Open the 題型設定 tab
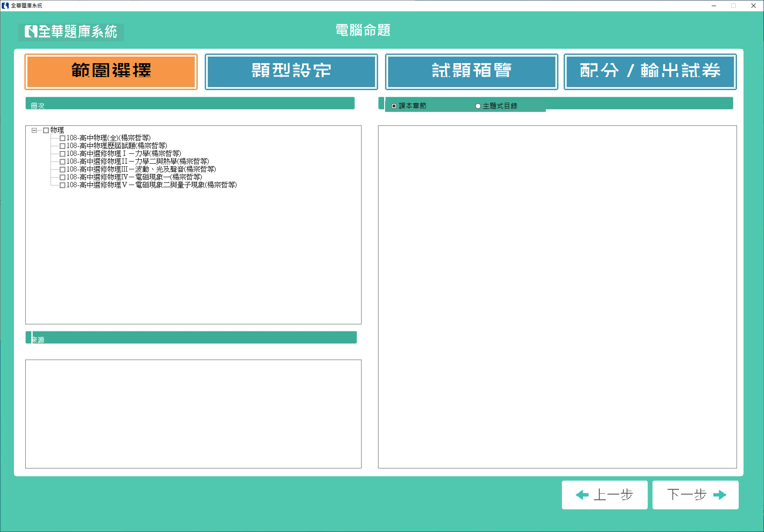 pyautogui.click(x=291, y=71)
